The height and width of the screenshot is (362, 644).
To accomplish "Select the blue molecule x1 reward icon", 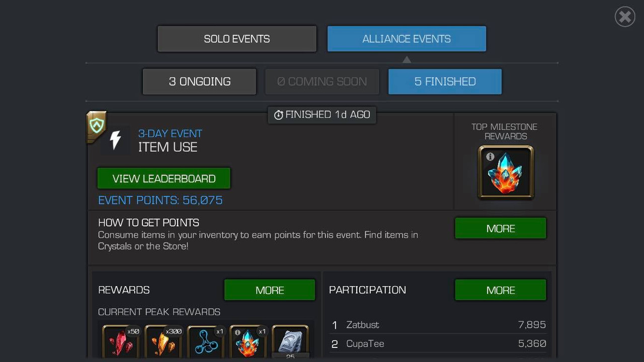I will tap(206, 341).
